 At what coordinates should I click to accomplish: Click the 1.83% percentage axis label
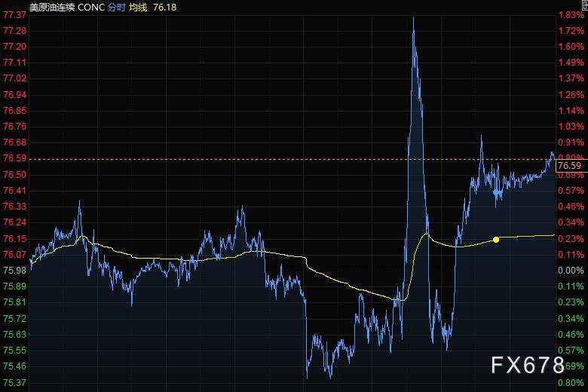pyautogui.click(x=571, y=15)
